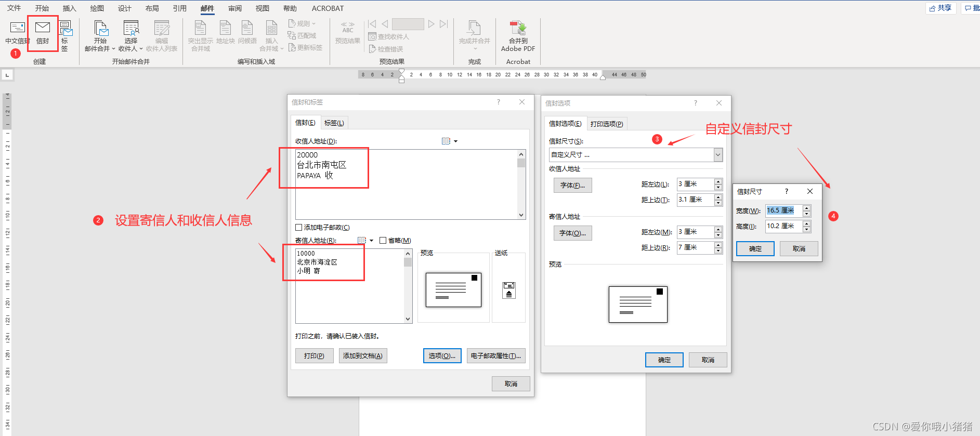Open Insert Merge Field (插入合并域) dropdown
Screen dimensions: 980x436
click(x=271, y=36)
